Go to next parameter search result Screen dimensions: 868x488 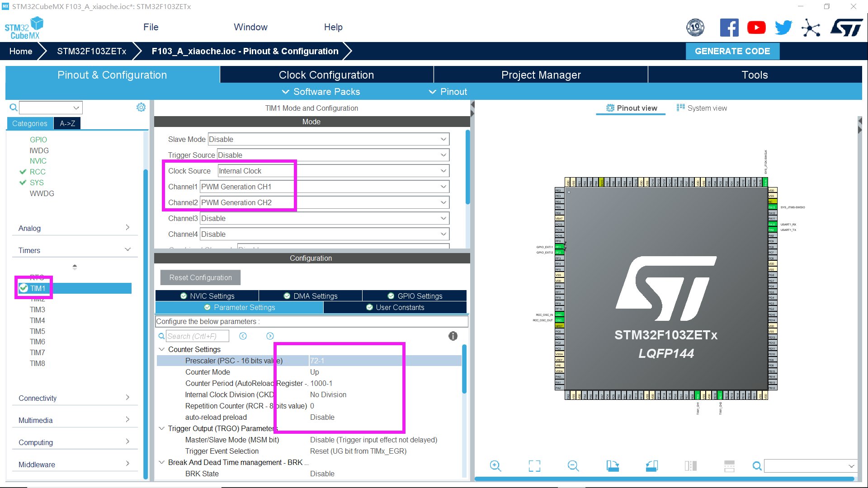(x=270, y=336)
